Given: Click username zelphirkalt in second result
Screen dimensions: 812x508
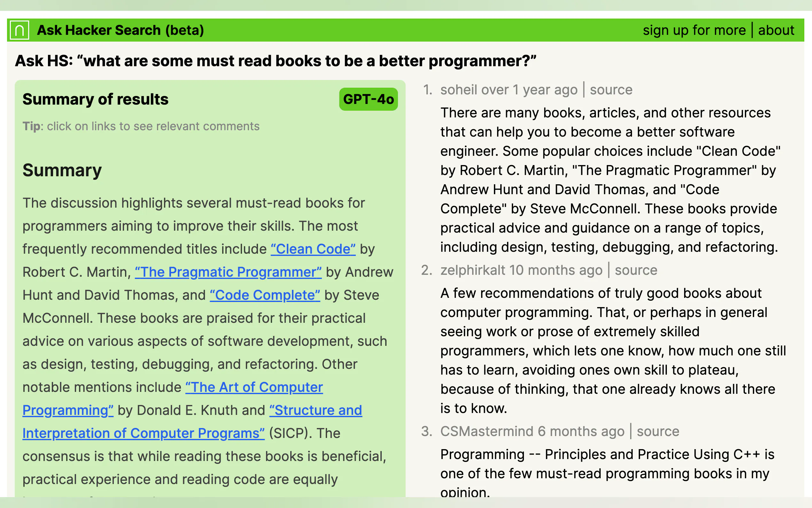Looking at the screenshot, I should coord(473,270).
